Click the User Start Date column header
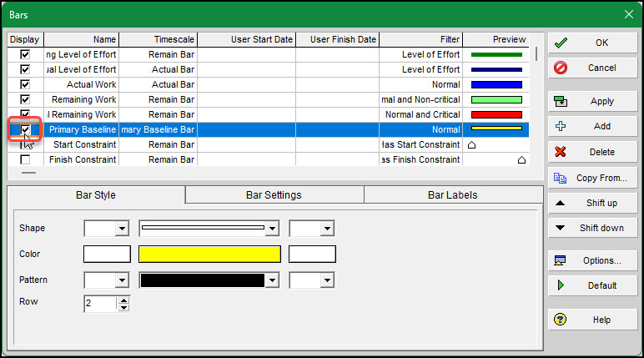The height and width of the screenshot is (358, 644). 246,39
